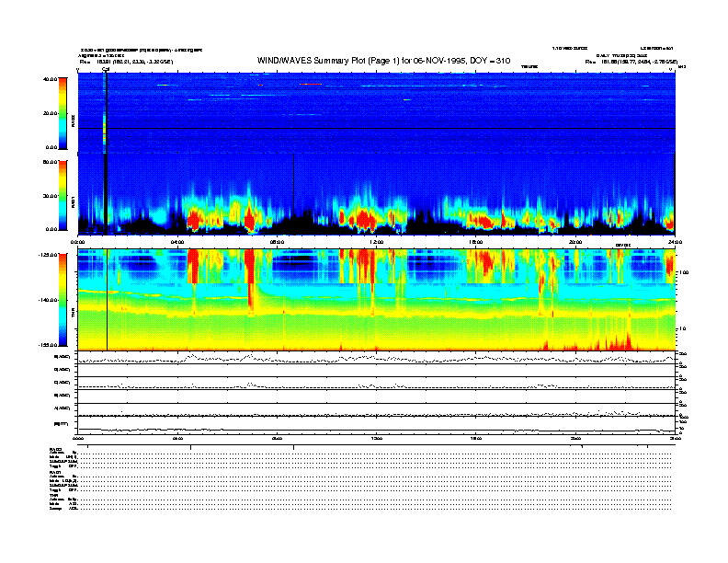Click the 40.00 label on RAD2 scale

(x=50, y=79)
